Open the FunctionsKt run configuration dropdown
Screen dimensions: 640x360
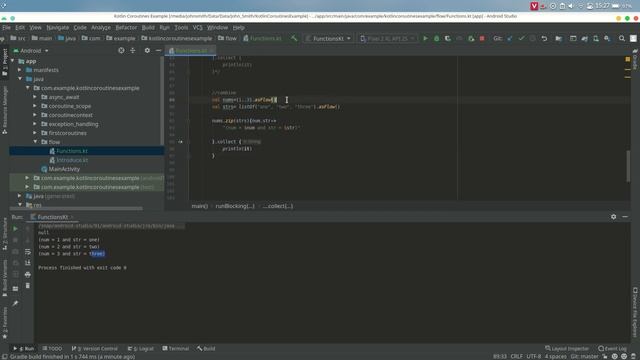328,38
